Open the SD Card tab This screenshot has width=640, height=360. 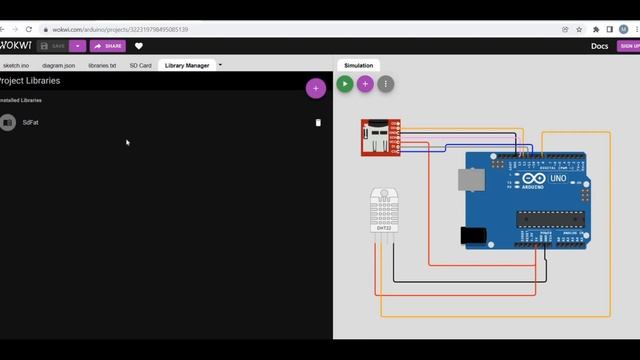tap(140, 65)
